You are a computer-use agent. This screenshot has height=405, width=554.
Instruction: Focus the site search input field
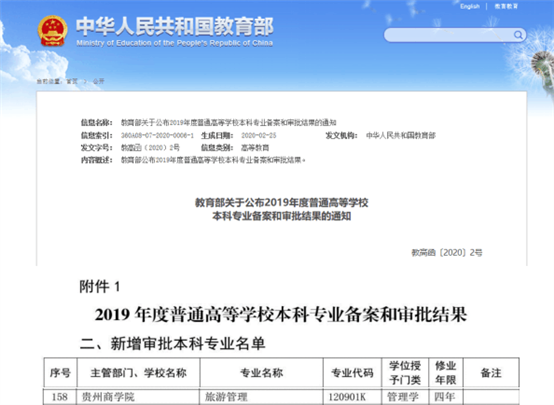[x=455, y=35]
